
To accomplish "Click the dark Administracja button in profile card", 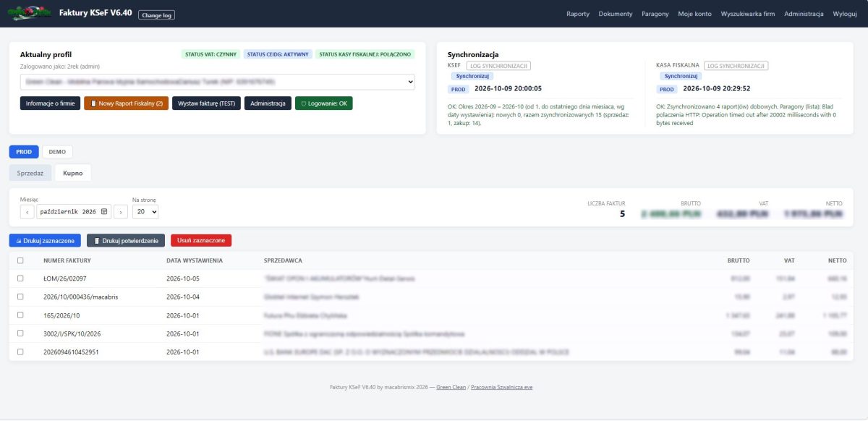I will pos(268,103).
